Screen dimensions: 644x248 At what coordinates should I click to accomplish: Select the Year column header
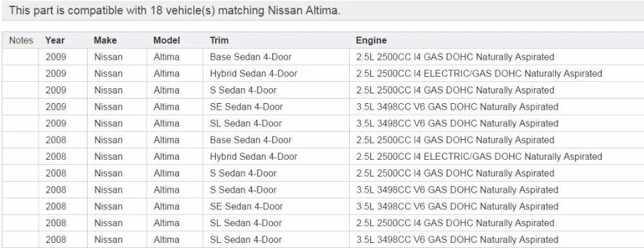(x=55, y=40)
